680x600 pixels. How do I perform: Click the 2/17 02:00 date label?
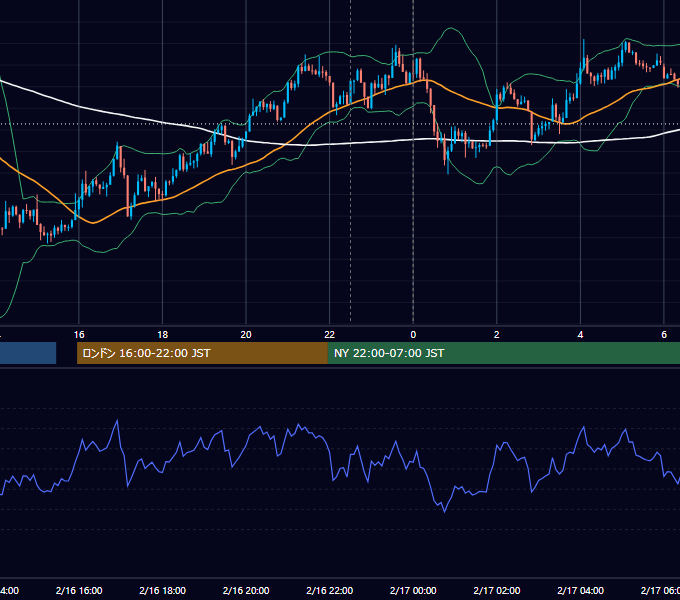[497, 590]
